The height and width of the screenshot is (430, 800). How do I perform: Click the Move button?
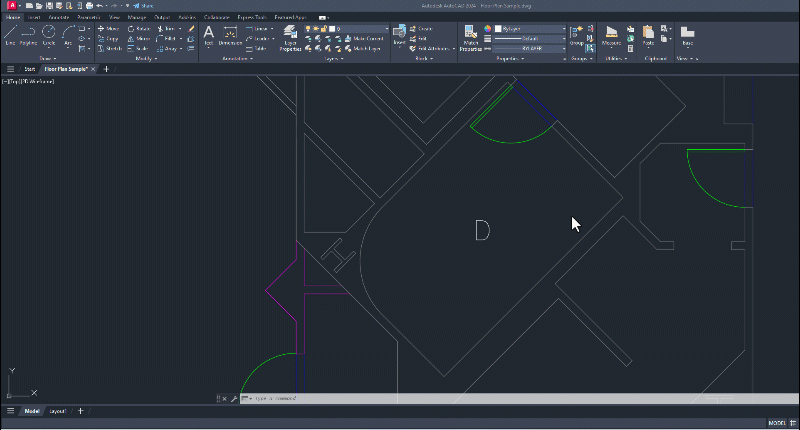(x=109, y=28)
